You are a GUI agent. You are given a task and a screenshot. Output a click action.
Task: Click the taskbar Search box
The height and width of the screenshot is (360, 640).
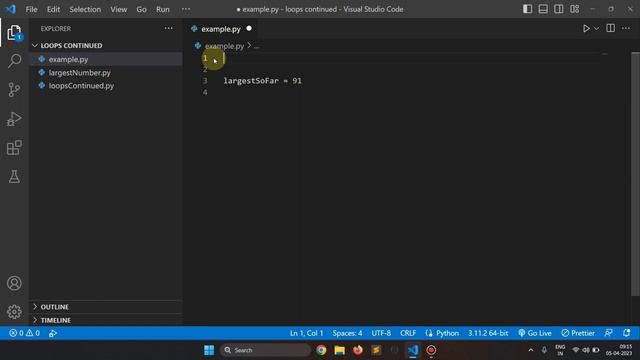(265, 350)
